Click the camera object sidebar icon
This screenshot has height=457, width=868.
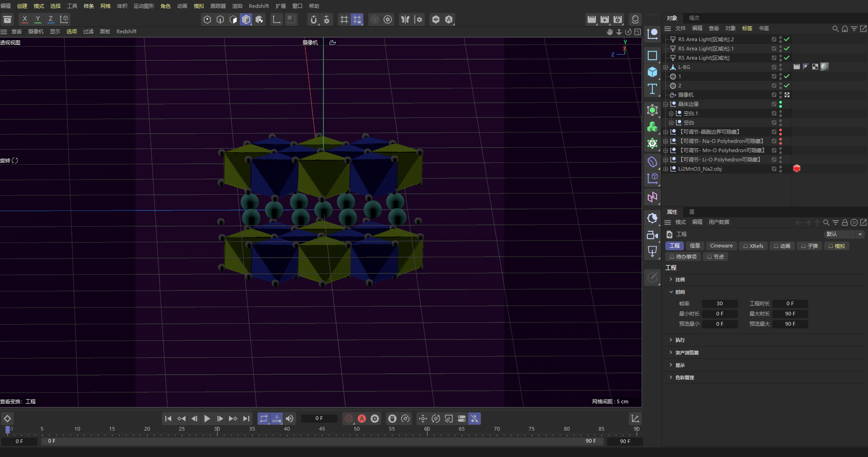point(652,235)
